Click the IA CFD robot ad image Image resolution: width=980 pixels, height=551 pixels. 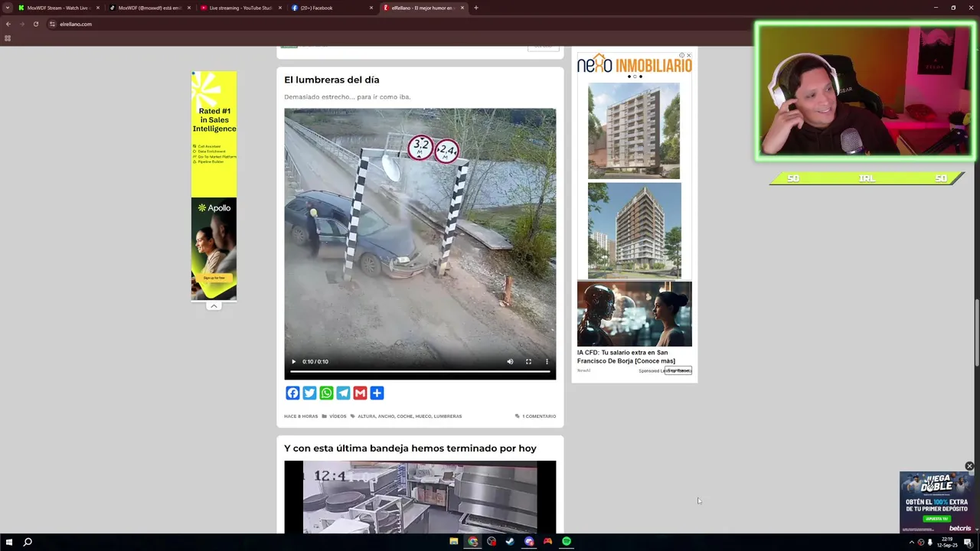(x=634, y=314)
